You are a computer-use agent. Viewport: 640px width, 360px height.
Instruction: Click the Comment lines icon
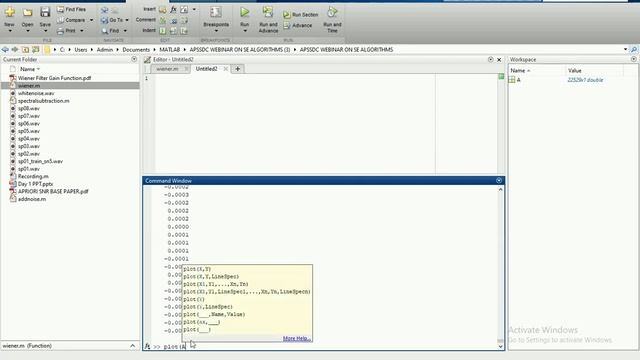(x=162, y=20)
